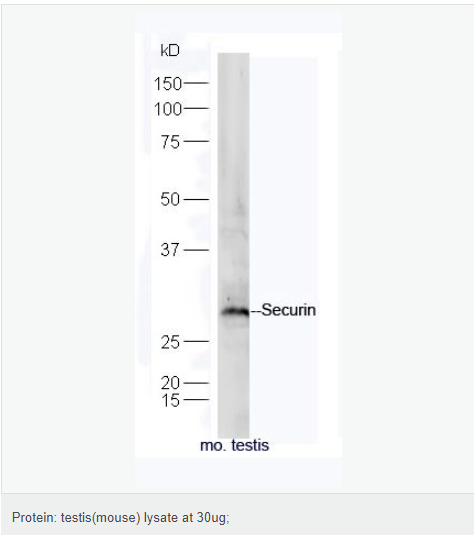The height and width of the screenshot is (535, 474).
Task: Click the bottom of the gel lane
Action: [234, 431]
